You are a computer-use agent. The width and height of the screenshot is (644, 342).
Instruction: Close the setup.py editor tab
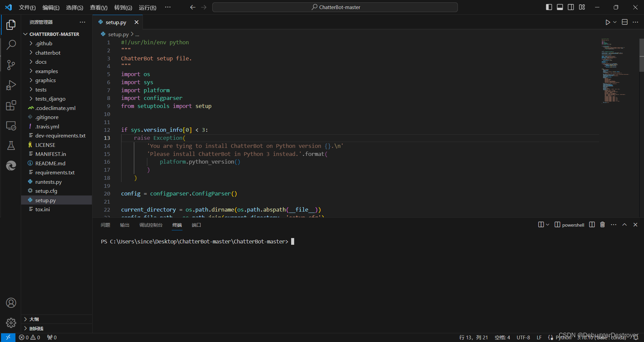pos(136,22)
